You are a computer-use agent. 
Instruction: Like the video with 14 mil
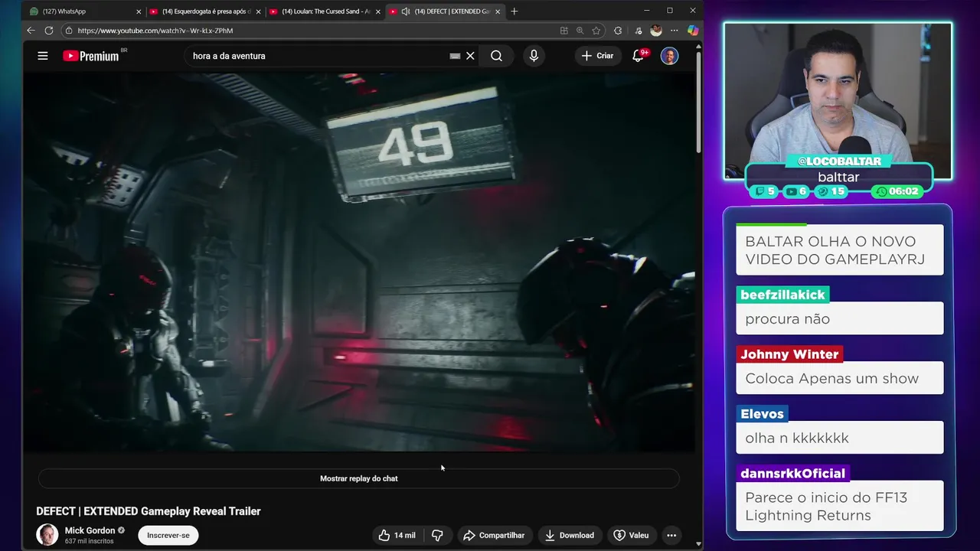point(397,536)
